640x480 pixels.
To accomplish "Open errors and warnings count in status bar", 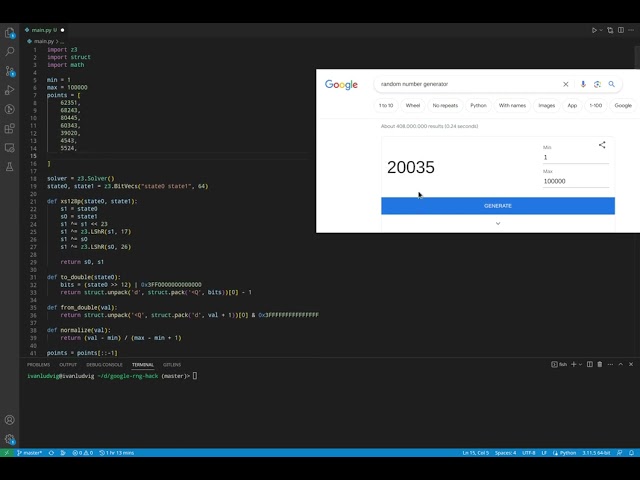I will tap(82, 453).
